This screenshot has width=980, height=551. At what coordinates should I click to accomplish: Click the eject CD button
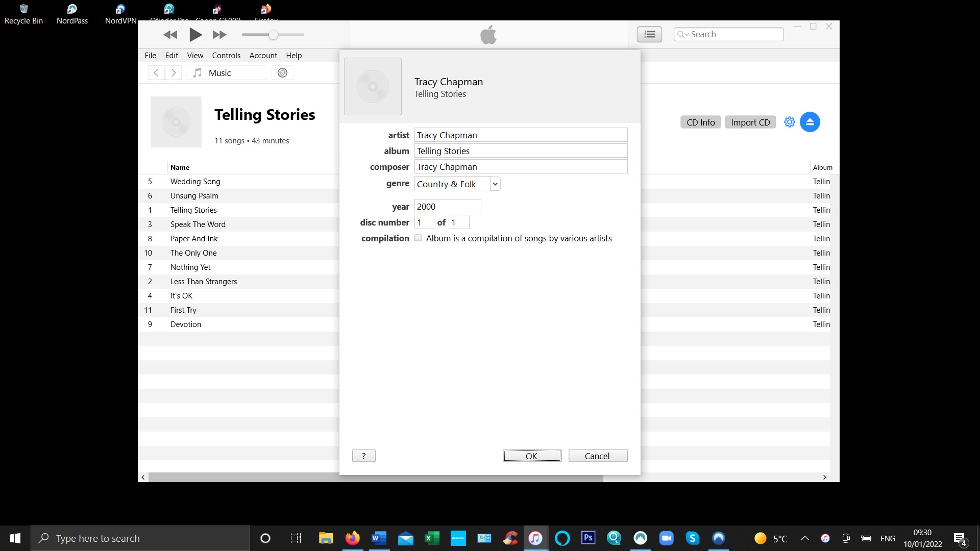(x=810, y=122)
